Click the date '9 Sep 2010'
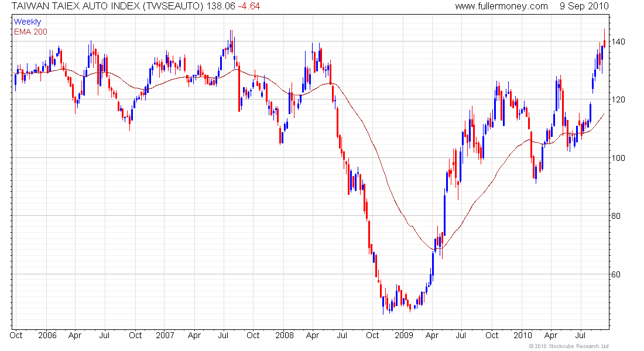The image size is (644, 351). click(x=584, y=6)
